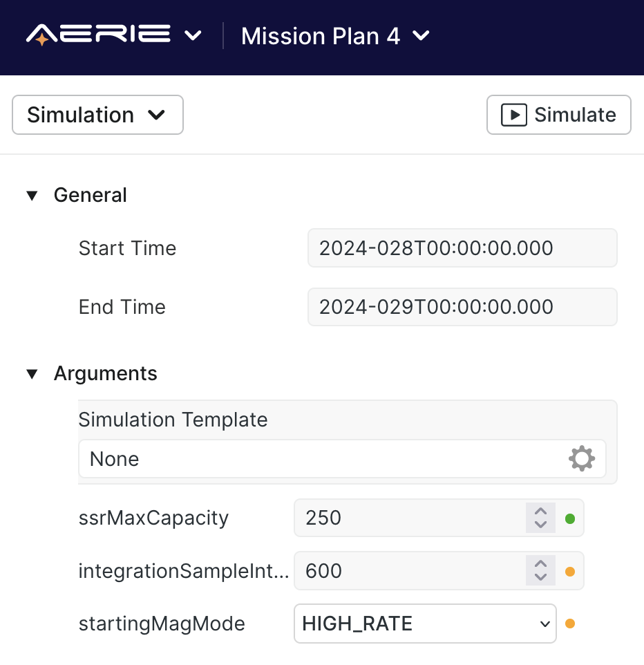Open the Simulation Template gear settings
The width and height of the screenshot is (644, 665).
(582, 458)
